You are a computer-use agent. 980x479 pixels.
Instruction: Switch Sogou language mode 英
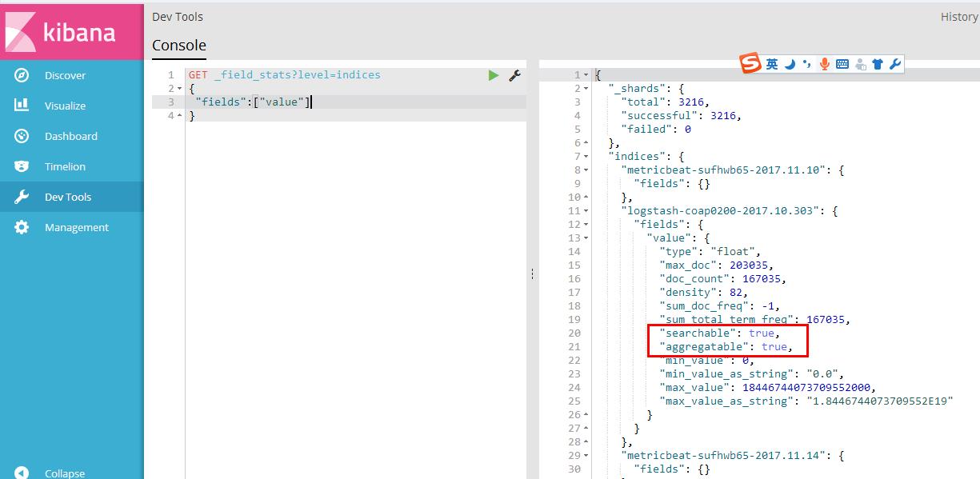[x=771, y=64]
